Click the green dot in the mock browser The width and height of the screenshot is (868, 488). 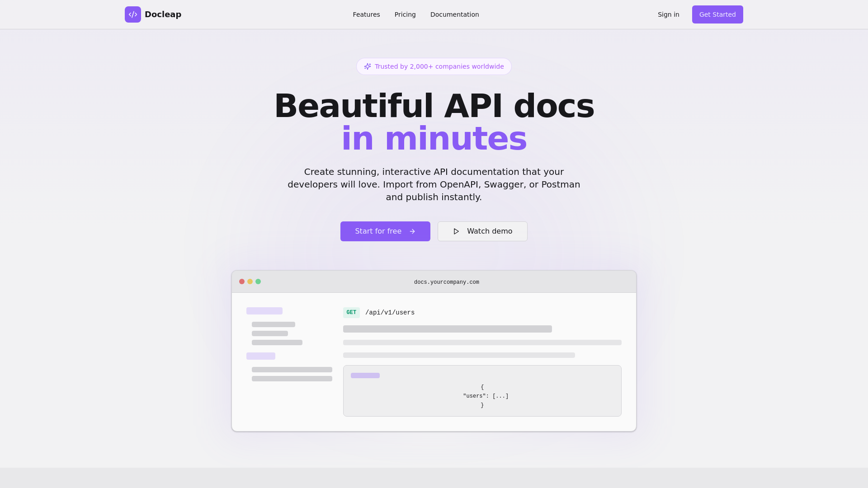click(258, 282)
